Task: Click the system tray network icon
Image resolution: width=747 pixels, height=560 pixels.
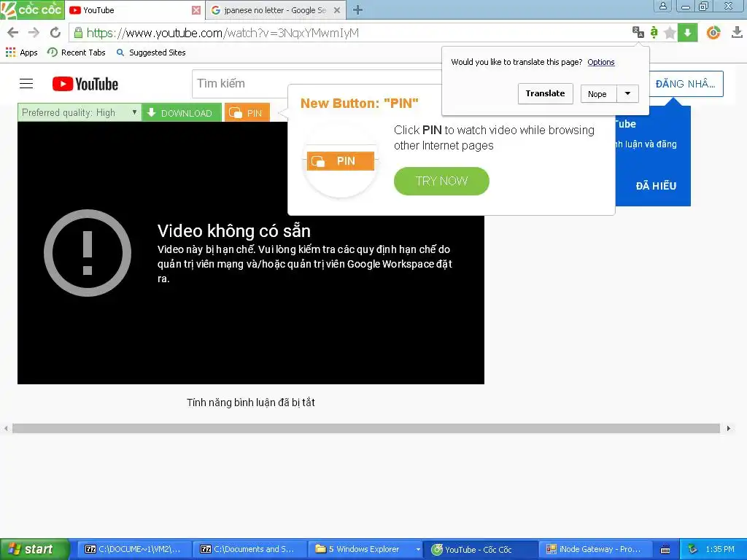Action: pyautogui.click(x=693, y=550)
